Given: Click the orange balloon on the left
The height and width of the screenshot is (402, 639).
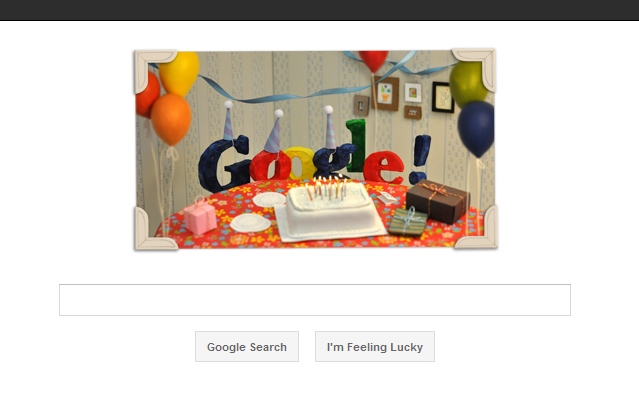Looking at the screenshot, I should (x=171, y=119).
